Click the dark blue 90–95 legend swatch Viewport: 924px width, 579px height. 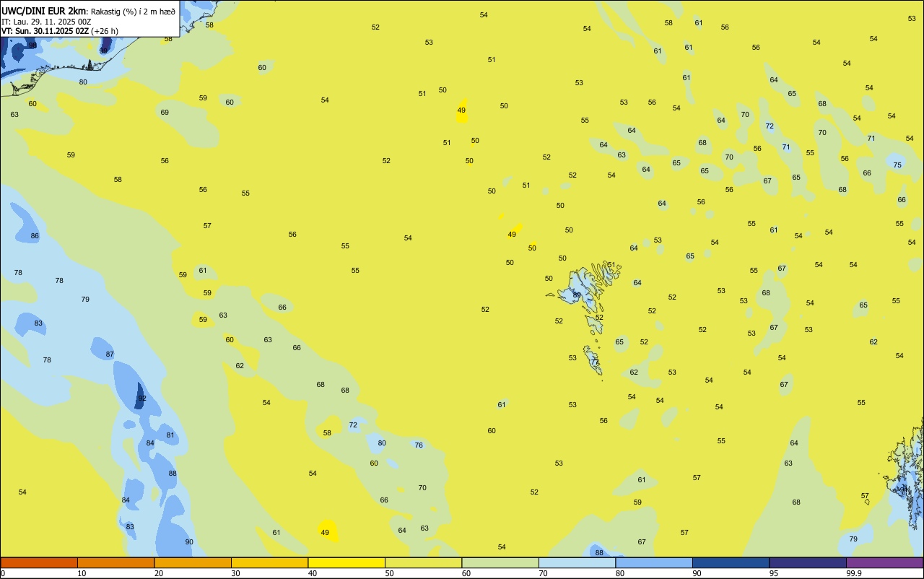[731, 562]
